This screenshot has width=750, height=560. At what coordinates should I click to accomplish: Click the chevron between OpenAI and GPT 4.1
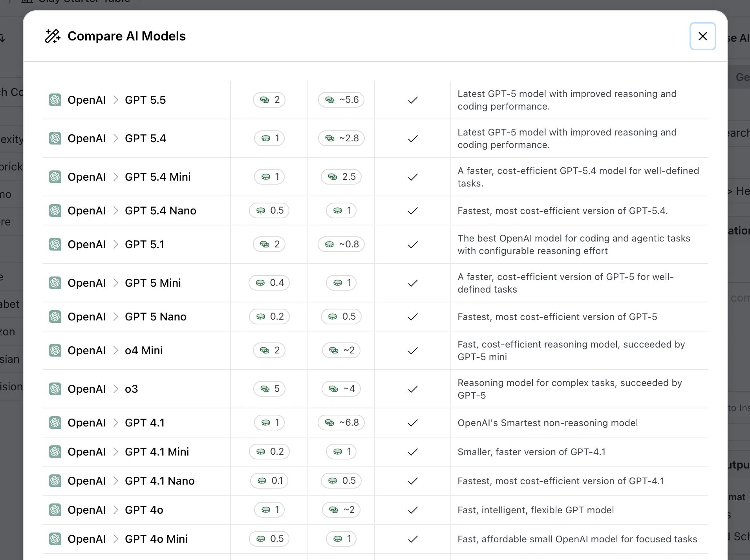coord(115,423)
